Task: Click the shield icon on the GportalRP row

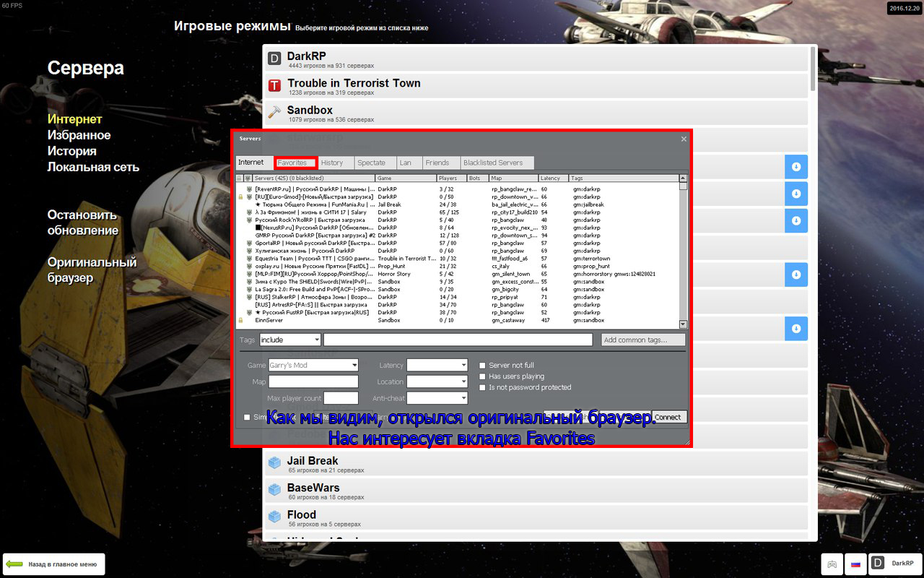Action: click(x=248, y=243)
